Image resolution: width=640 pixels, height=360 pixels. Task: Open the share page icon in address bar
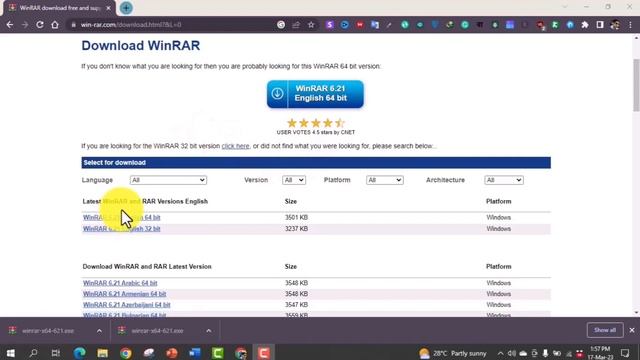click(296, 25)
